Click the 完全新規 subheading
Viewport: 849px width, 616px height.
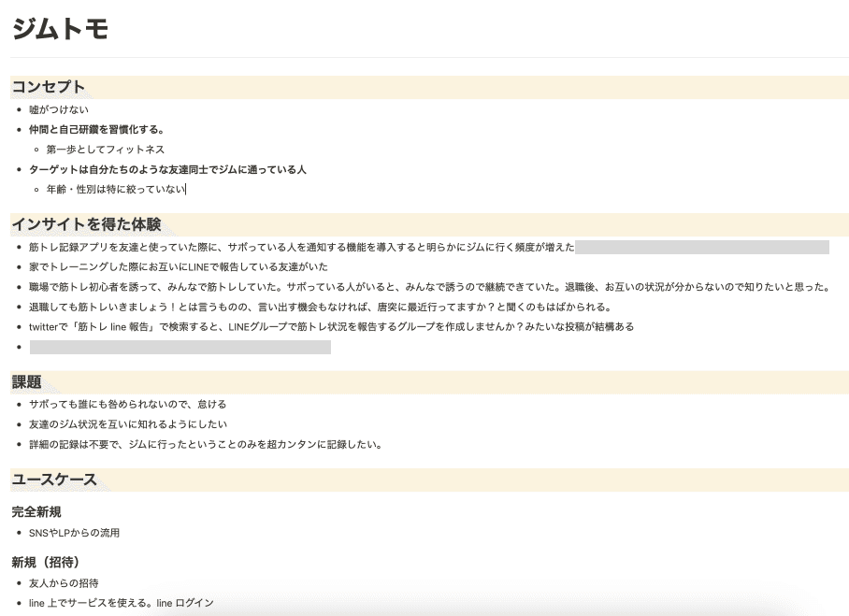click(36, 511)
